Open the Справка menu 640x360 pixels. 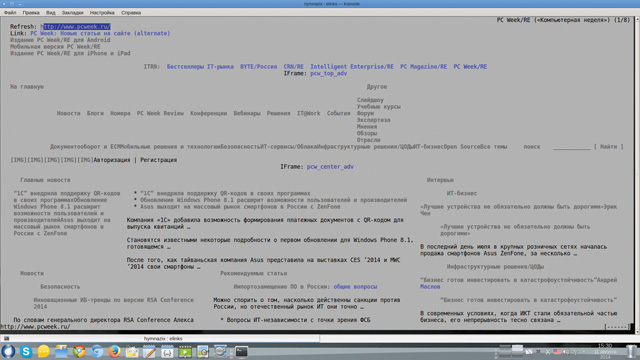coord(131,13)
